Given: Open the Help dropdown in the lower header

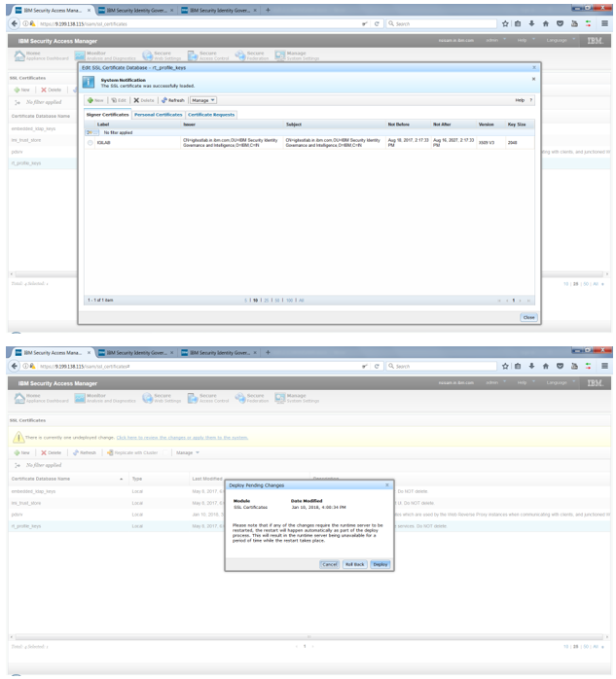Looking at the screenshot, I should (x=525, y=382).
